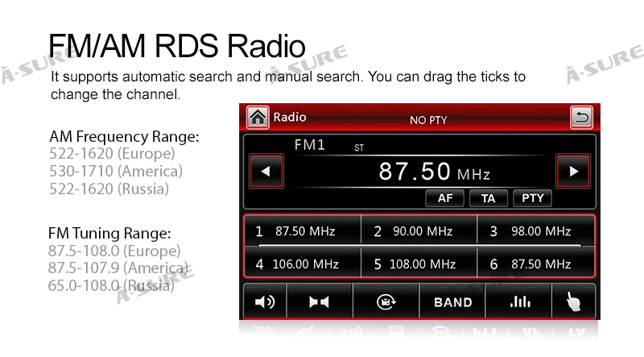Toggle AF alternative frequency
644x357 pixels.
445,198
